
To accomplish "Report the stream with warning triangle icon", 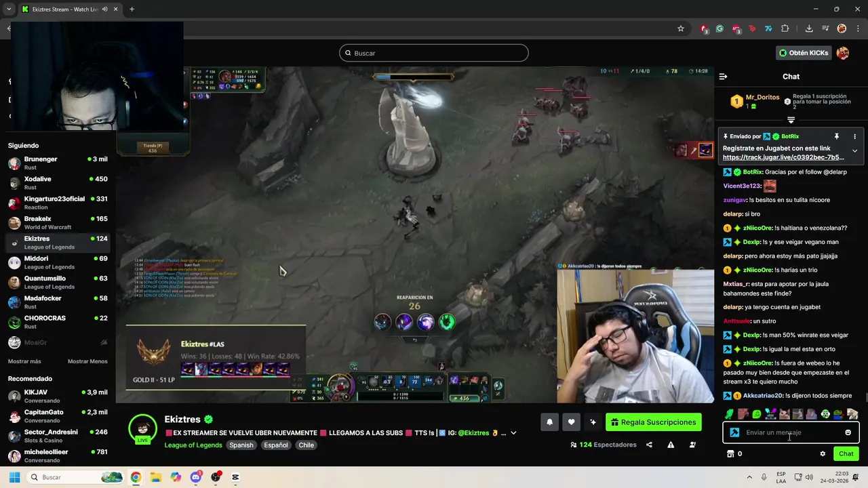I will [x=671, y=445].
